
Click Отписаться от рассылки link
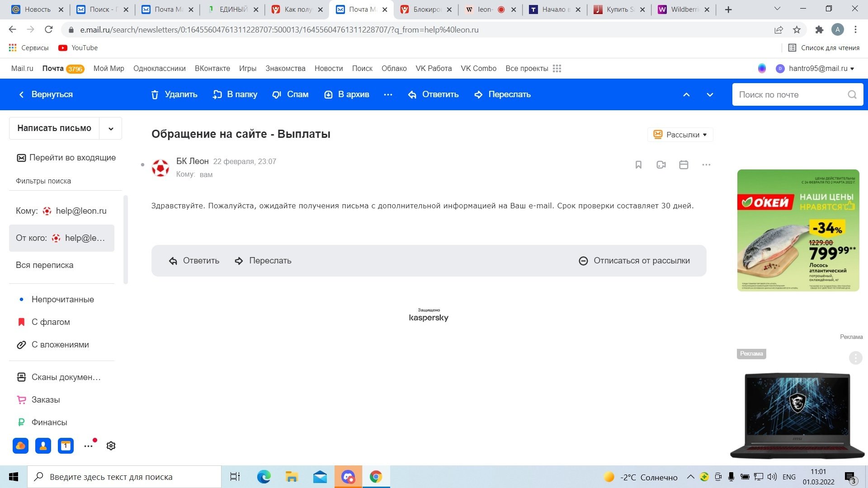635,261
